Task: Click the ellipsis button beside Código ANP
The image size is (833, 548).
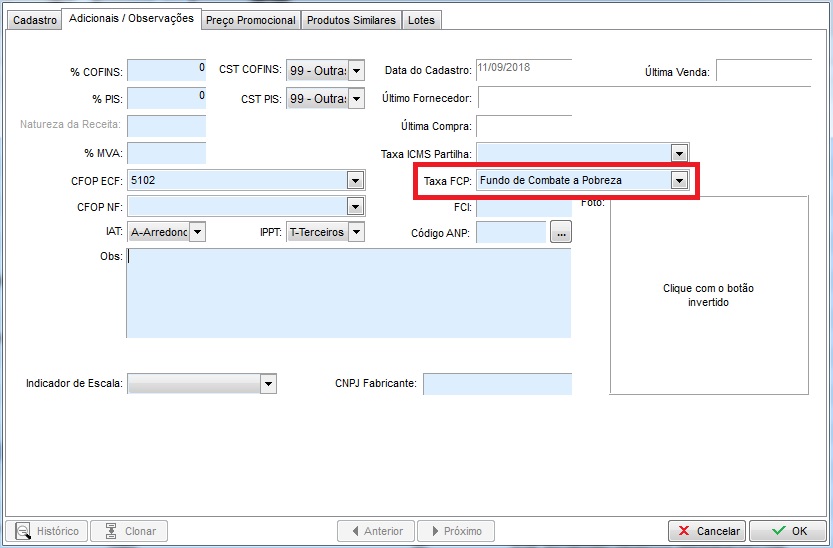Action: [561, 232]
